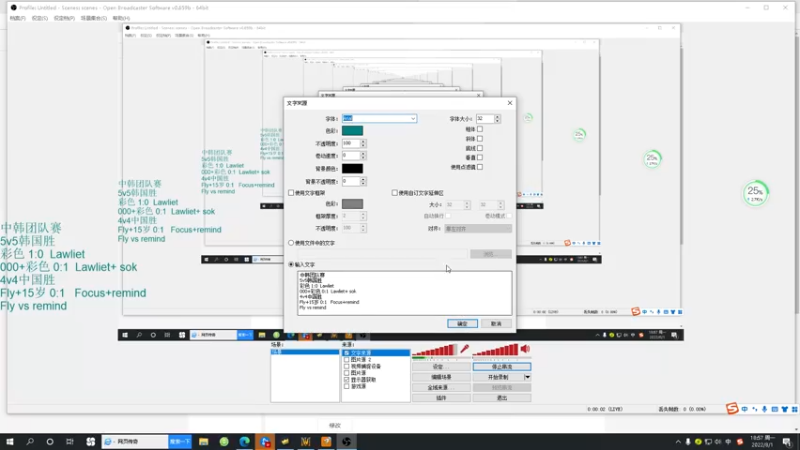This screenshot has width=800, height=450.
Task: Enable 使用文字框架 outline checkbox
Action: (x=291, y=193)
